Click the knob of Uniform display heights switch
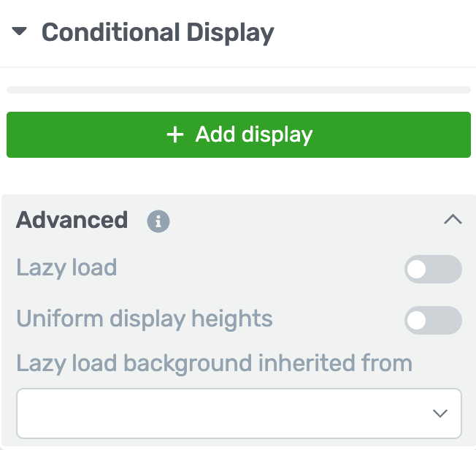This screenshot has width=476, height=450. click(418, 321)
